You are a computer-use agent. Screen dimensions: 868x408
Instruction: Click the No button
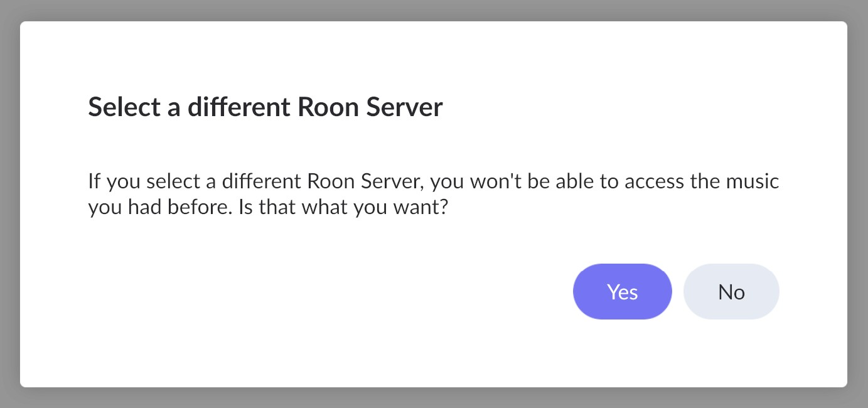731,292
